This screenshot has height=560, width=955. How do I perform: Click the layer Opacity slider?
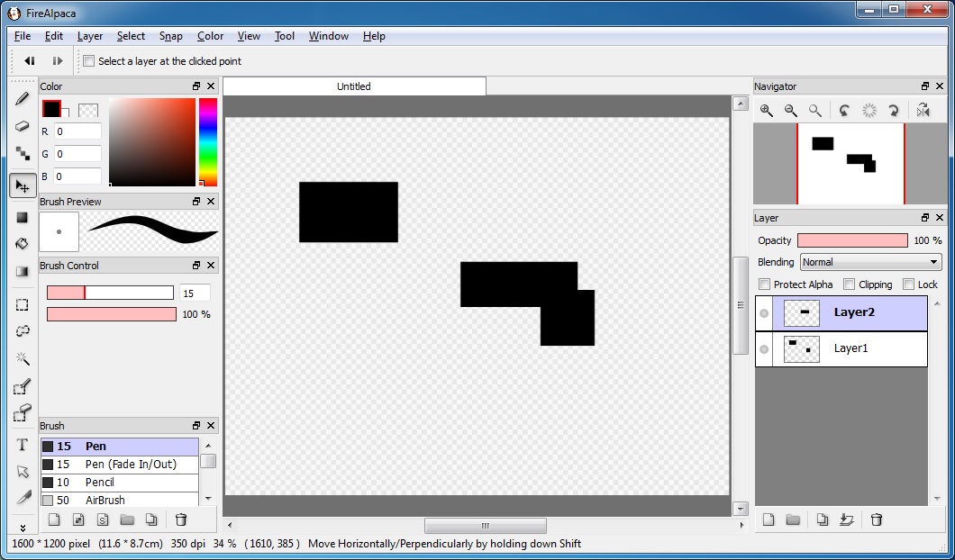click(852, 240)
